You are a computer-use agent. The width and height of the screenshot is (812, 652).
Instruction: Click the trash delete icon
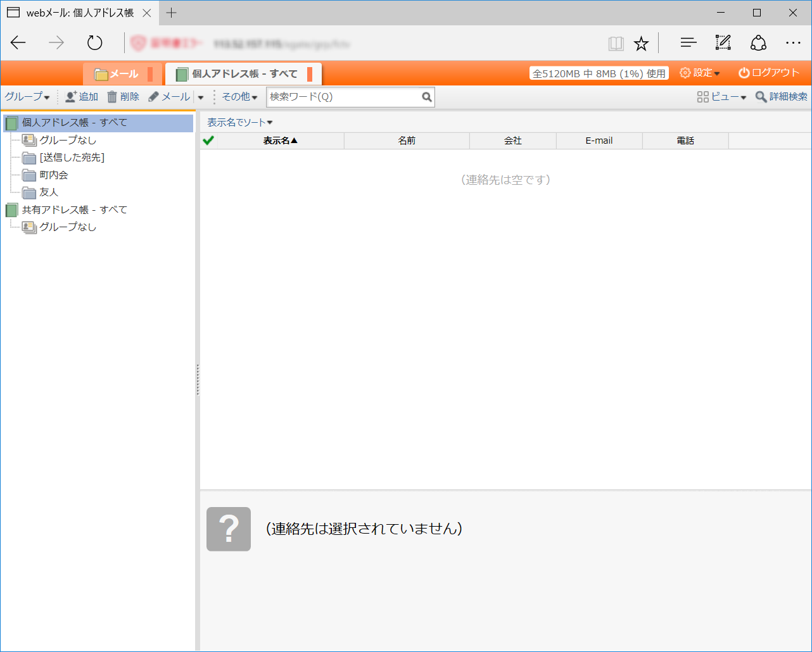coord(112,97)
